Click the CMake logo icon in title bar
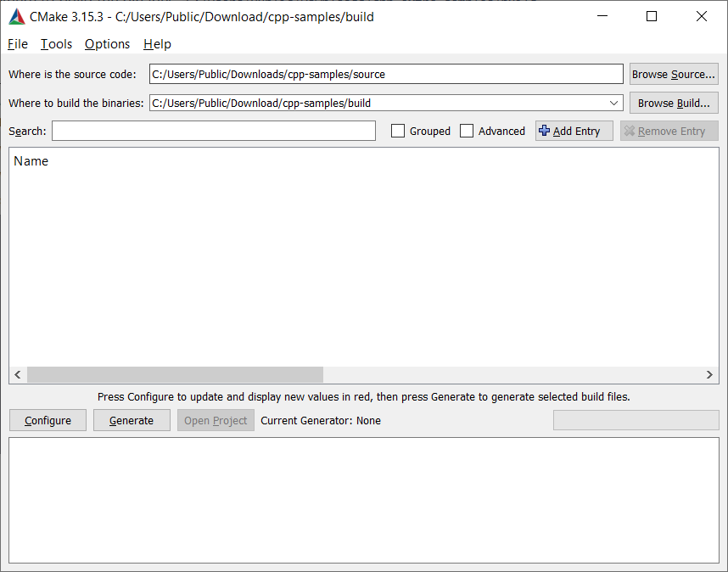 coord(17,17)
